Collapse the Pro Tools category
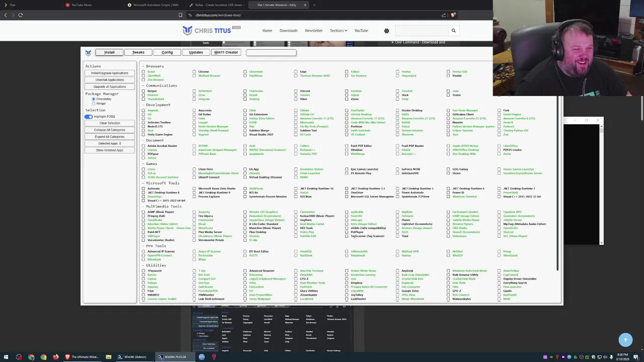This screenshot has width=644, height=362. click(x=154, y=246)
